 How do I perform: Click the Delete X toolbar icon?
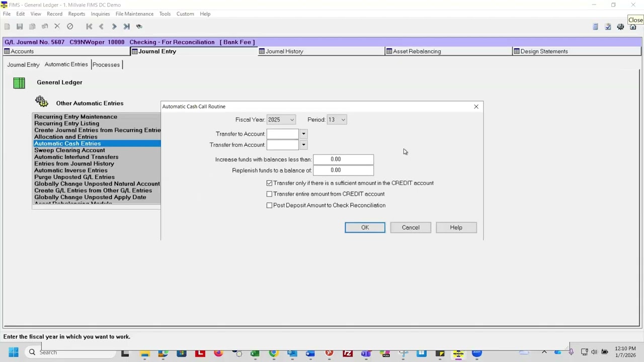pos(57,26)
